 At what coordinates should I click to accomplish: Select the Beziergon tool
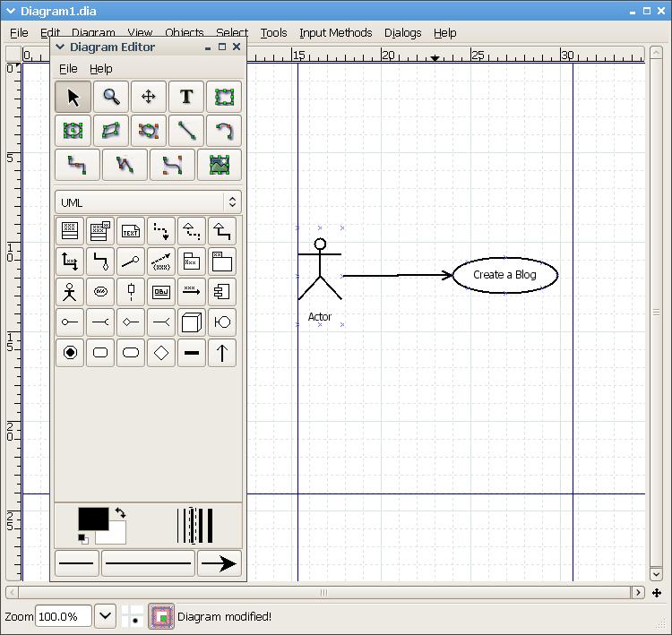click(x=148, y=131)
